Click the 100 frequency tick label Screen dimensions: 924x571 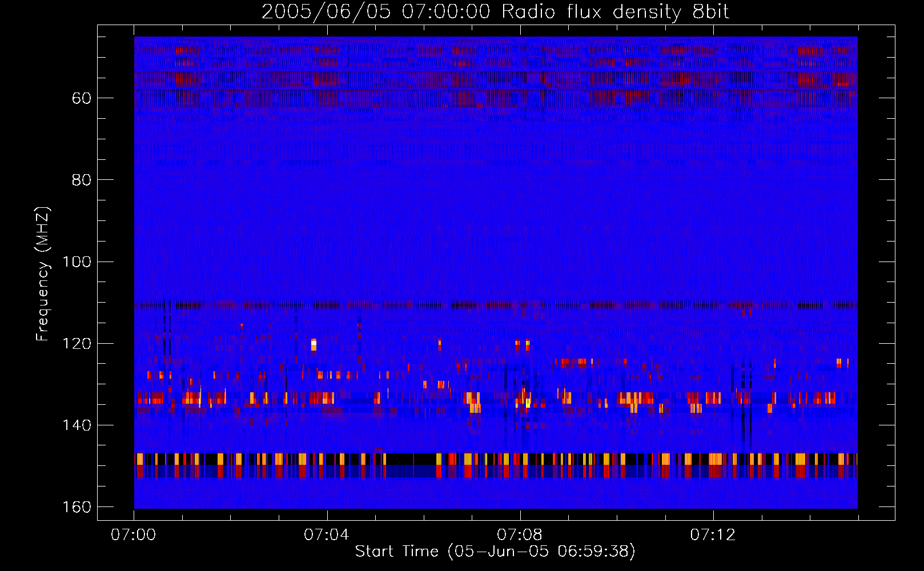[77, 262]
